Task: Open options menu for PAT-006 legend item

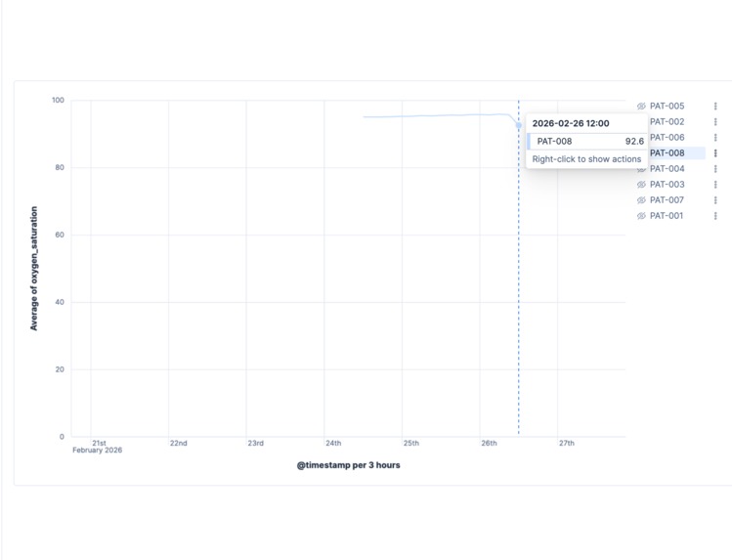Action: pyautogui.click(x=715, y=138)
